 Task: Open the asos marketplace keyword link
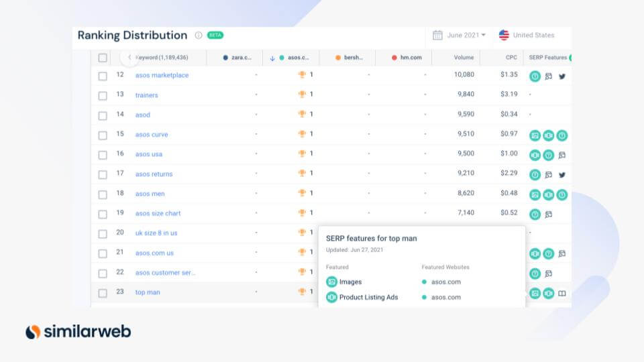click(x=162, y=75)
